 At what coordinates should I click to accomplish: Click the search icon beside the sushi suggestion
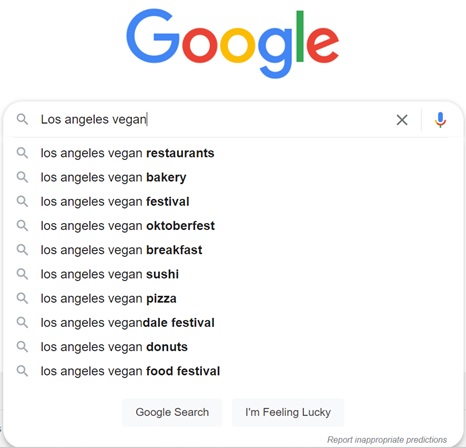click(22, 274)
